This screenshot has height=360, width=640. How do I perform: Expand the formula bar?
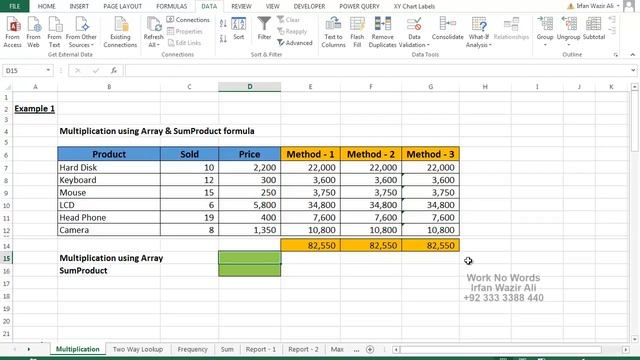pyautogui.click(x=633, y=70)
